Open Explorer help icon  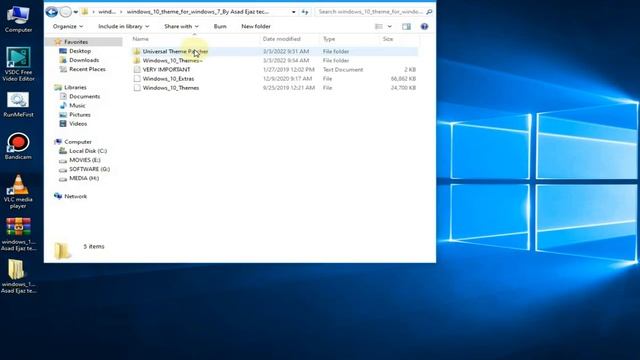pos(424,27)
